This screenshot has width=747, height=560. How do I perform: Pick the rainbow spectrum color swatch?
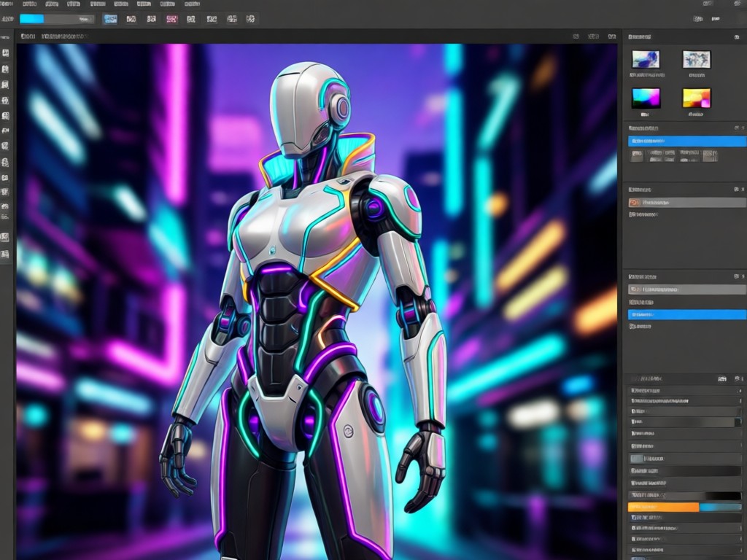pyautogui.click(x=646, y=98)
